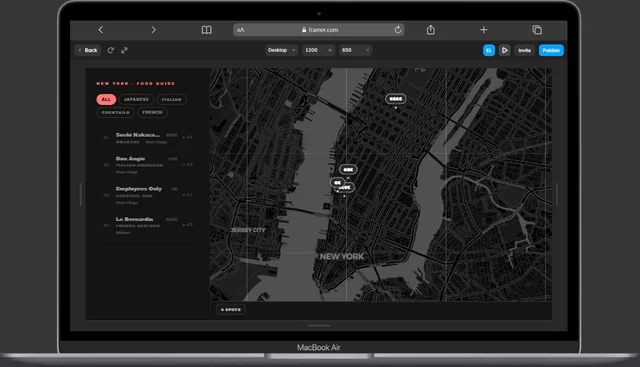Image resolution: width=640 pixels, height=367 pixels.
Task: Reload page using address bar refresh icon
Action: coord(398,30)
